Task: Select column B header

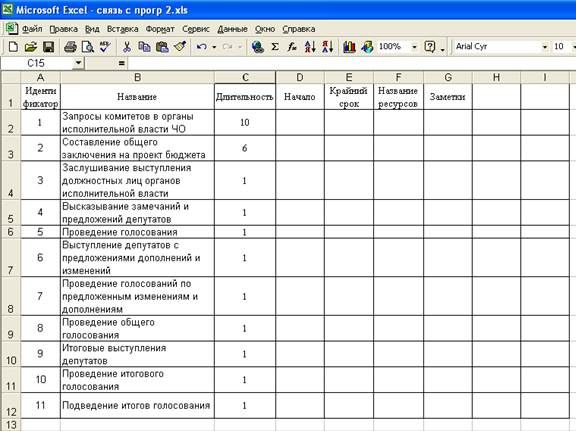Action: point(137,78)
